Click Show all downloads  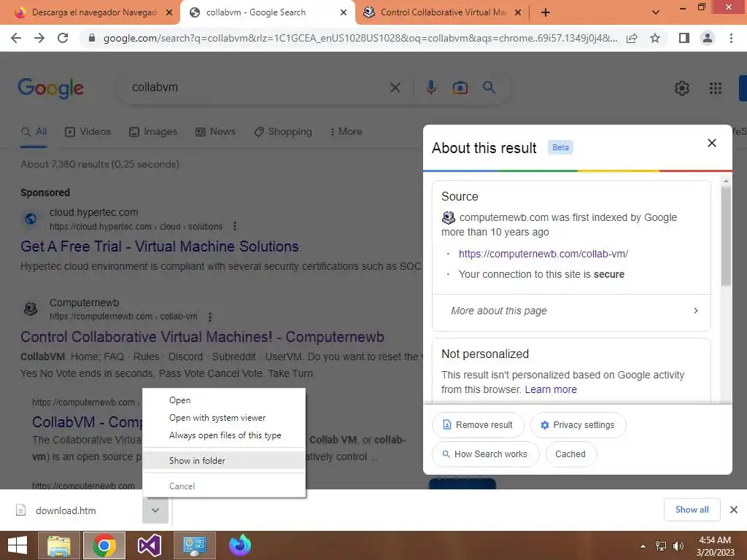click(692, 510)
